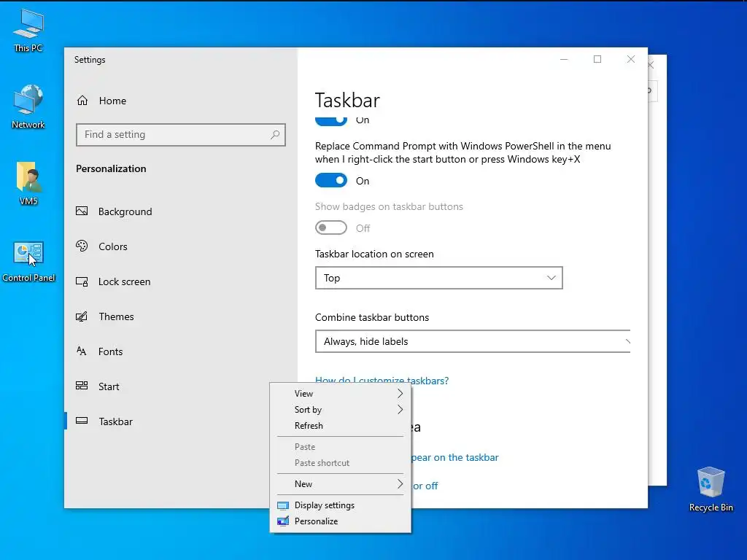Image resolution: width=747 pixels, height=560 pixels.
Task: Click the Taskbar page title
Action: click(x=347, y=101)
